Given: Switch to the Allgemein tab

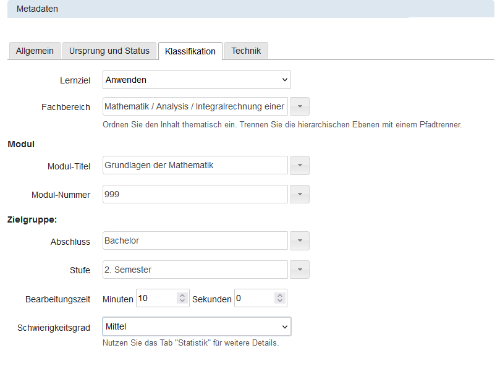Looking at the screenshot, I should pos(35,51).
